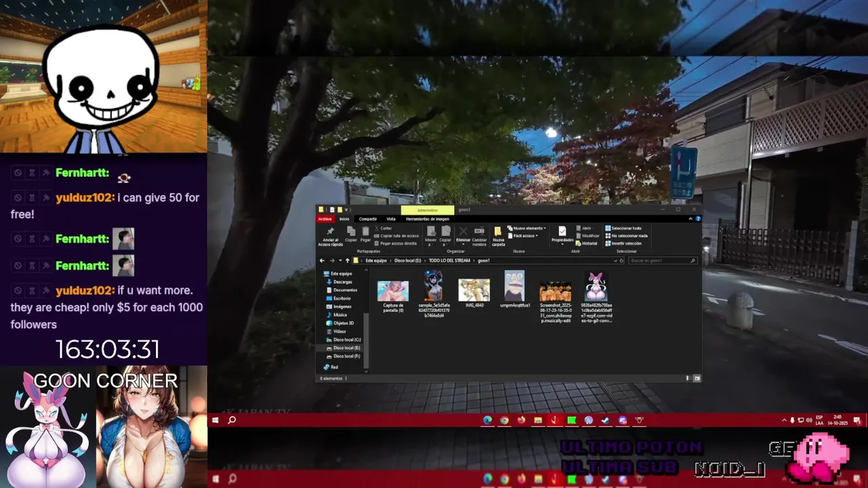Open recent locations dropdown arrow

340,260
